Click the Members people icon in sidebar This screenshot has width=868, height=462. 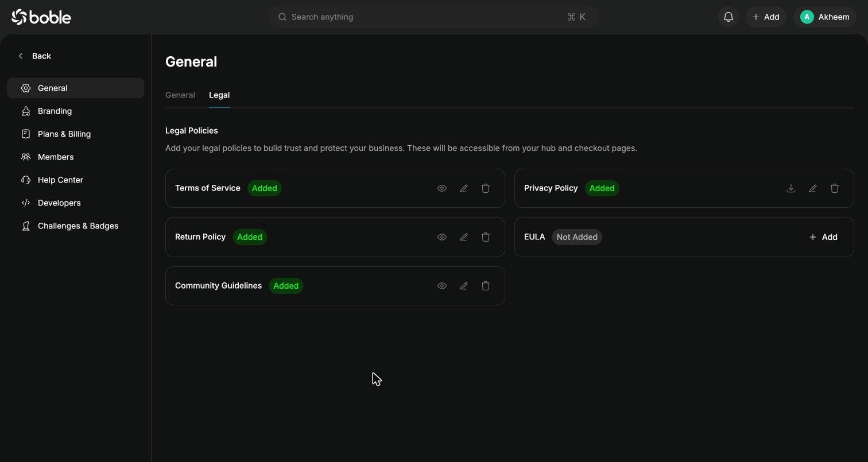click(x=26, y=157)
